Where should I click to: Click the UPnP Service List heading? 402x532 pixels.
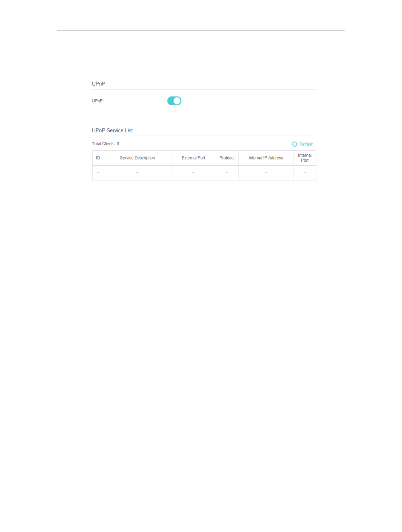pyautogui.click(x=112, y=130)
